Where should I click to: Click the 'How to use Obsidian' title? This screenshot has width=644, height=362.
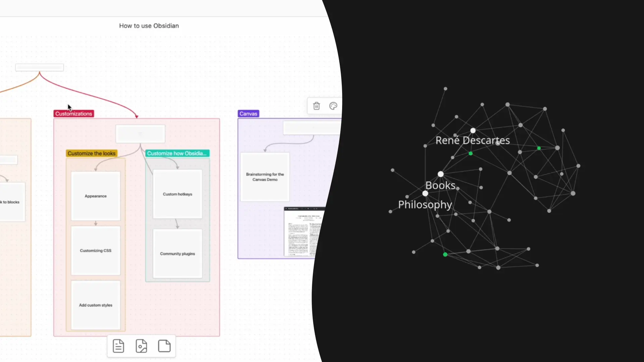click(149, 26)
